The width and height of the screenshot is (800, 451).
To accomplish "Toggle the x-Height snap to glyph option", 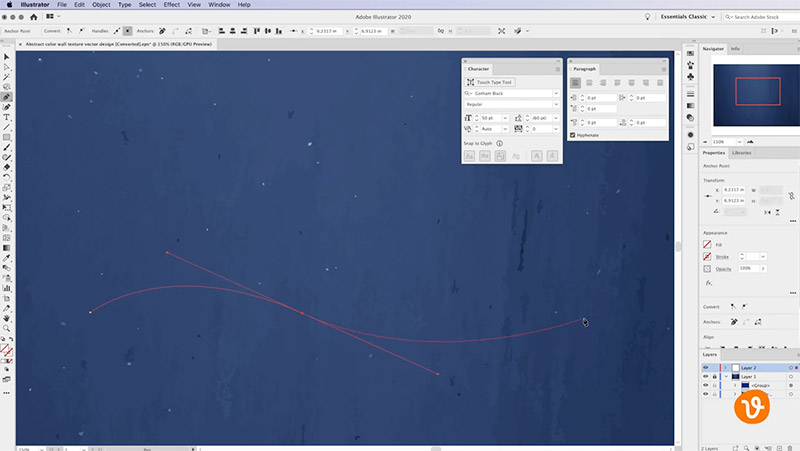I will pos(485,156).
